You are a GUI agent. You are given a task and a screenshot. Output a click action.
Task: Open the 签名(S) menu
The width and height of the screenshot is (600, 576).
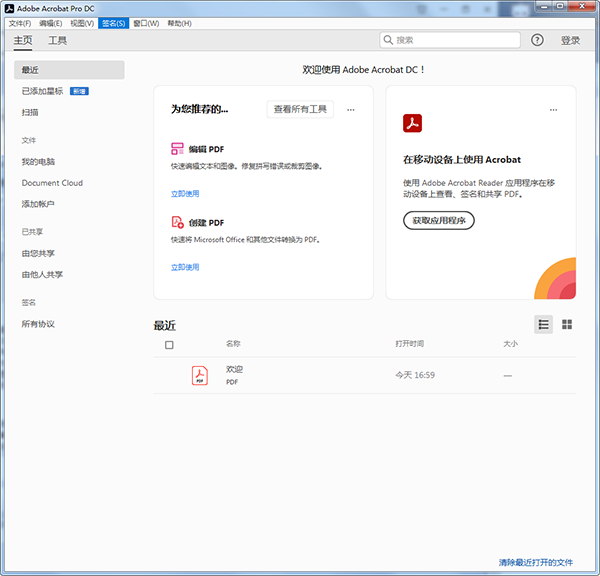pyautogui.click(x=114, y=23)
